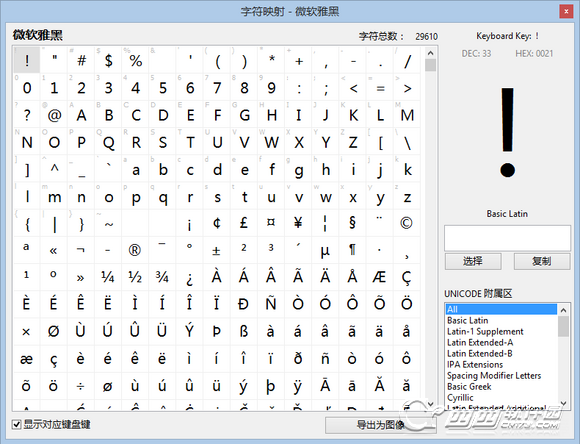580x444 pixels.
Task: Select Basic Greek subrange
Action: point(501,387)
